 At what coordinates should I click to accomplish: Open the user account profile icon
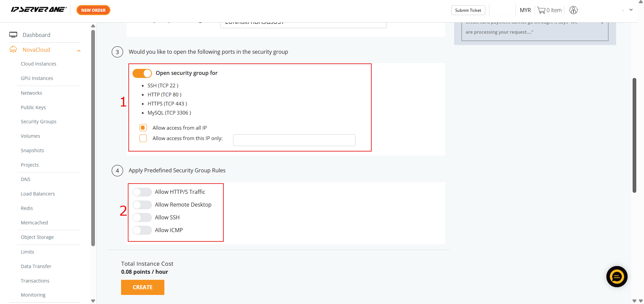574,10
